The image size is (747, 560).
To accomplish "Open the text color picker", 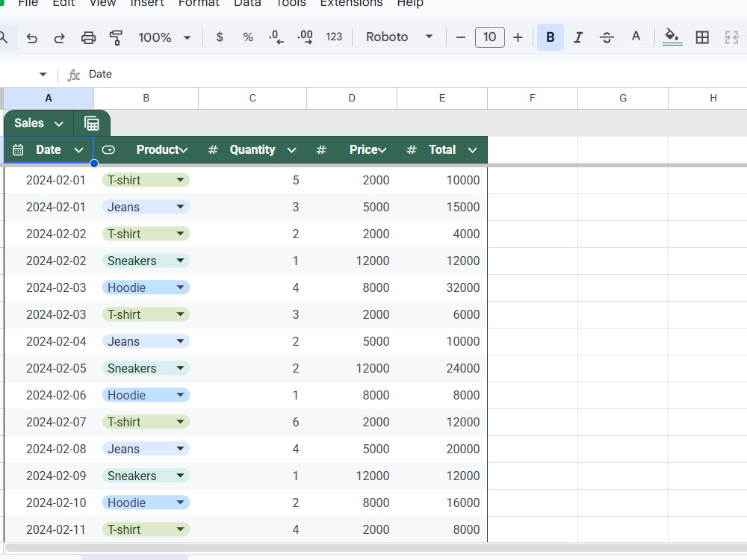I will (x=636, y=37).
